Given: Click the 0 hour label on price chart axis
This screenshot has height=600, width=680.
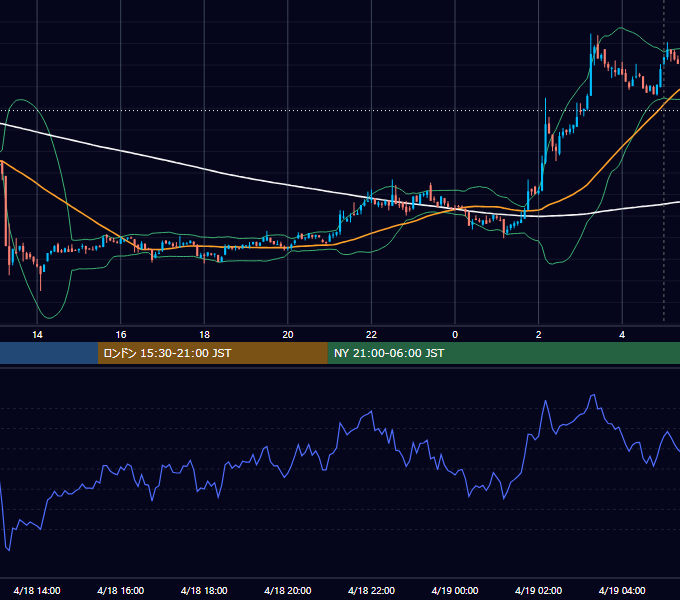Looking at the screenshot, I should point(455,335).
